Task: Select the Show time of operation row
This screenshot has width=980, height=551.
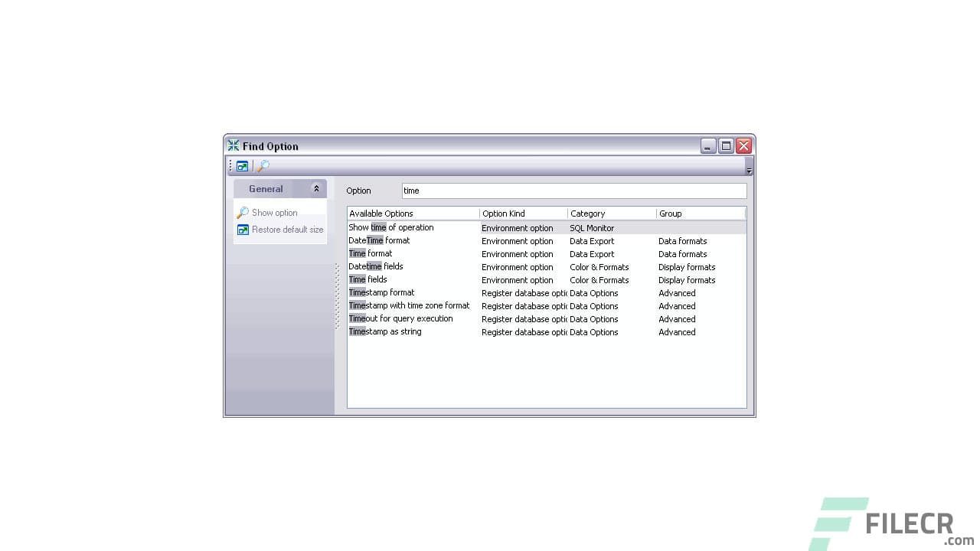Action: point(391,227)
